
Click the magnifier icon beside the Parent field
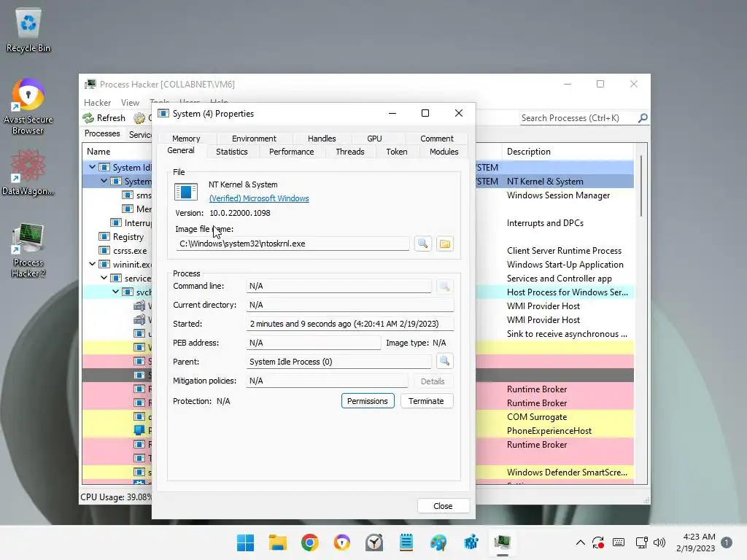pyautogui.click(x=444, y=361)
